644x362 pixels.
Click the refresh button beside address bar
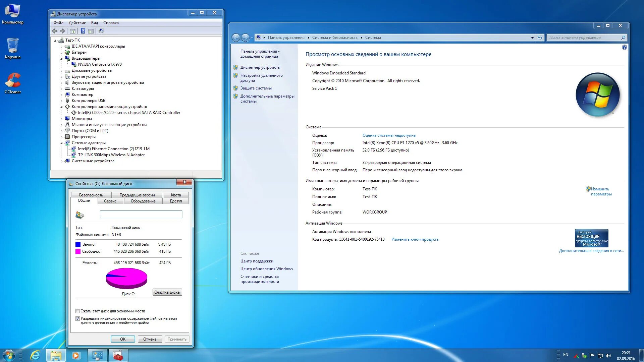(x=540, y=38)
